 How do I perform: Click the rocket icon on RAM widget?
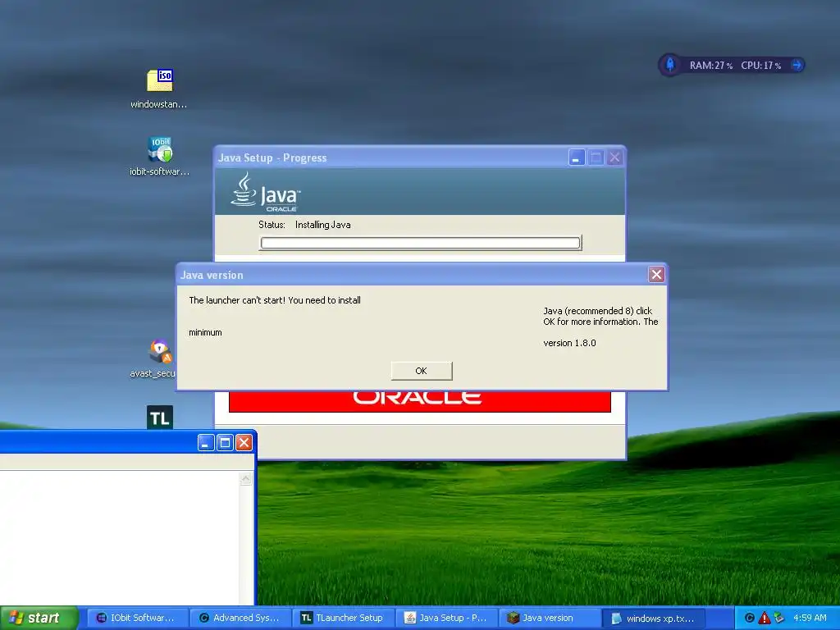670,65
